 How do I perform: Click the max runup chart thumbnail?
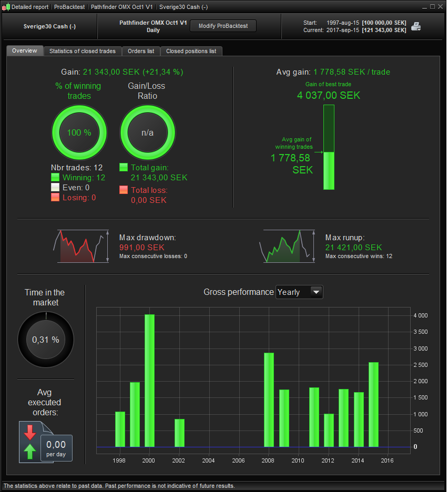tap(287, 247)
